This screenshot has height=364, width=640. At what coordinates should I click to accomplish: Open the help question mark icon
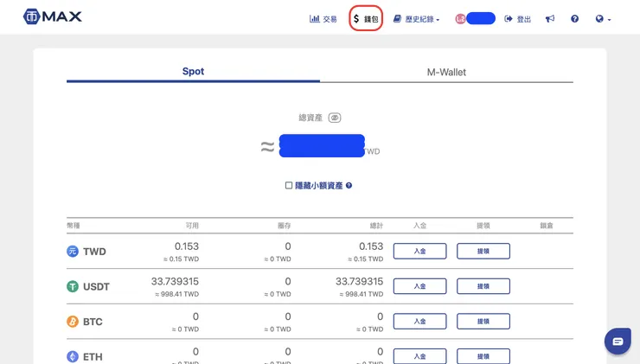(574, 19)
